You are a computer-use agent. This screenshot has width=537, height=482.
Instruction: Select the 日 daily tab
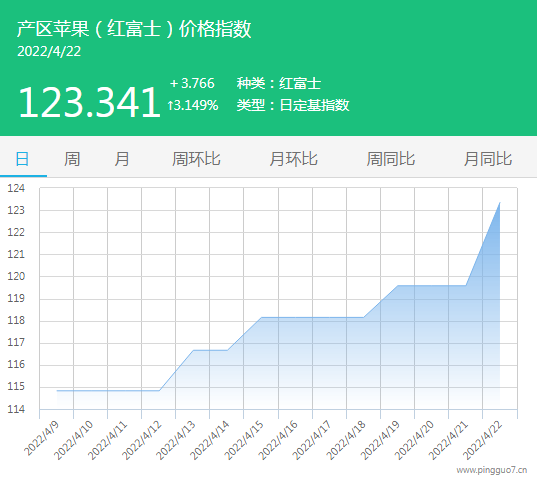pos(23,159)
